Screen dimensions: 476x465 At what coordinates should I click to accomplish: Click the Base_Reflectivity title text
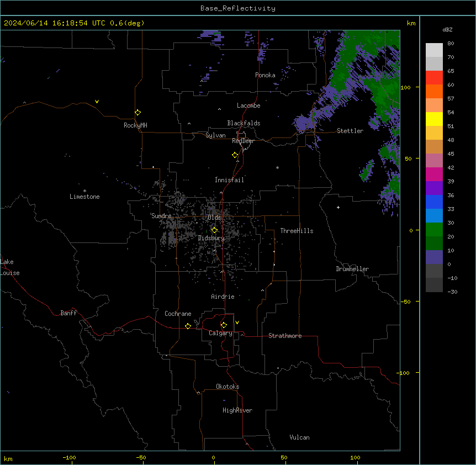pos(238,8)
